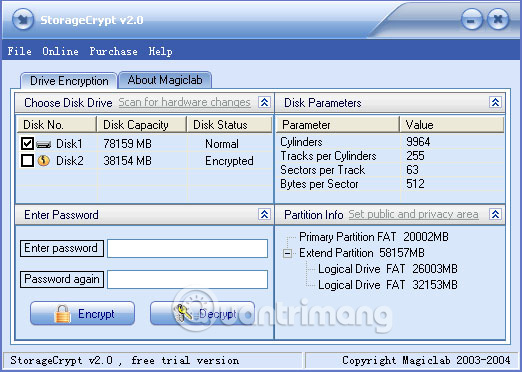Select the Disk1 row label
522x372 pixels.
tap(69, 144)
